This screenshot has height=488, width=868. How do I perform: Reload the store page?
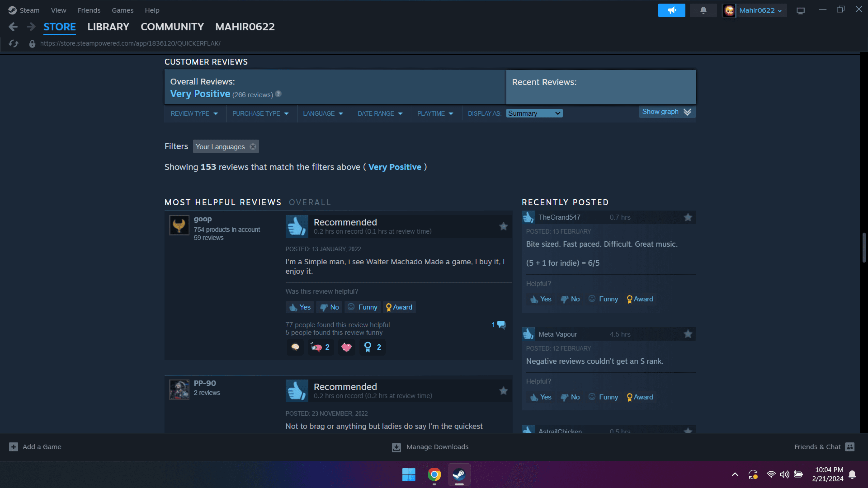point(13,43)
